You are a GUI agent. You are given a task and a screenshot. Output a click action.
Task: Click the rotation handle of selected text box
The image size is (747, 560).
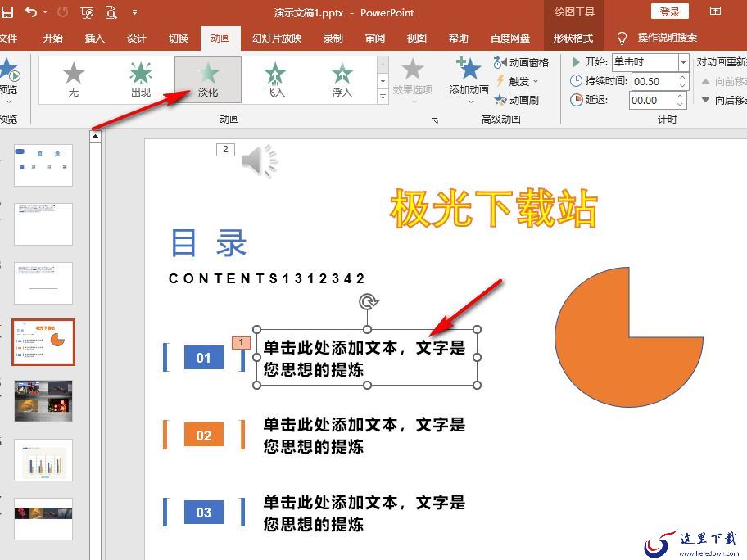(x=367, y=302)
